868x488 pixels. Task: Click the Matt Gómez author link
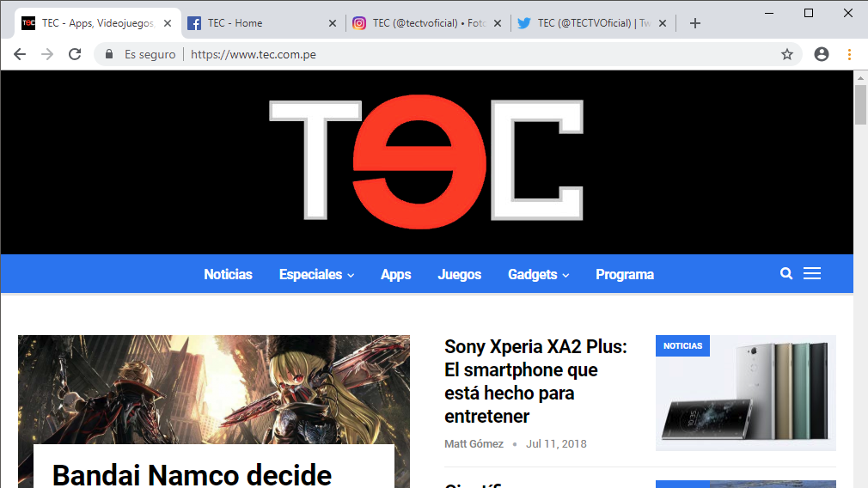[x=474, y=444]
